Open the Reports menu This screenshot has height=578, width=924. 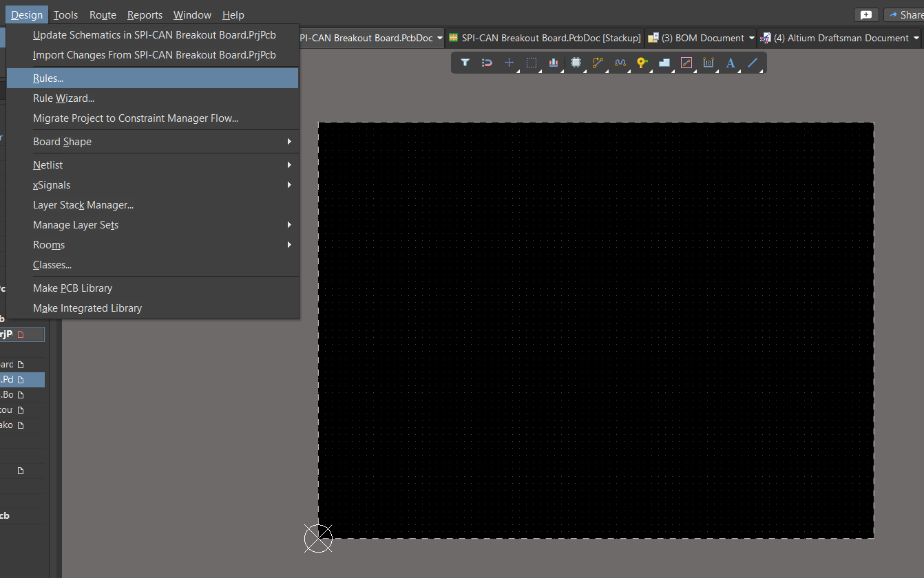(x=145, y=14)
